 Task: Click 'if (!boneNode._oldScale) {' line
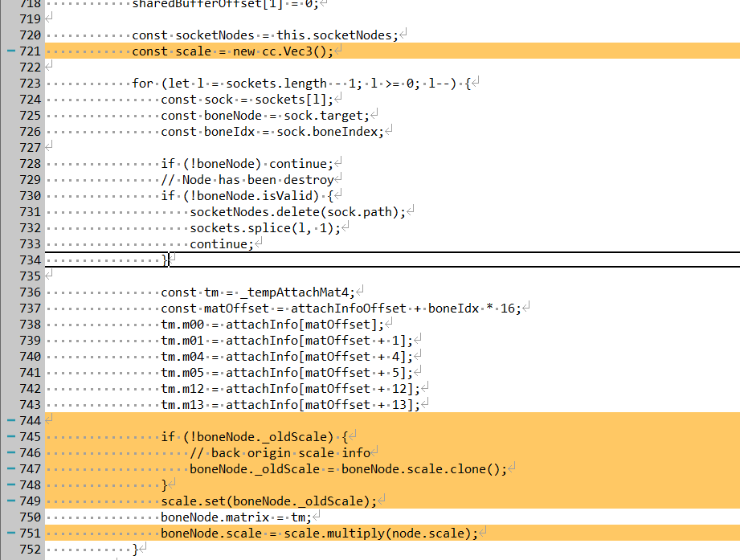click(254, 437)
